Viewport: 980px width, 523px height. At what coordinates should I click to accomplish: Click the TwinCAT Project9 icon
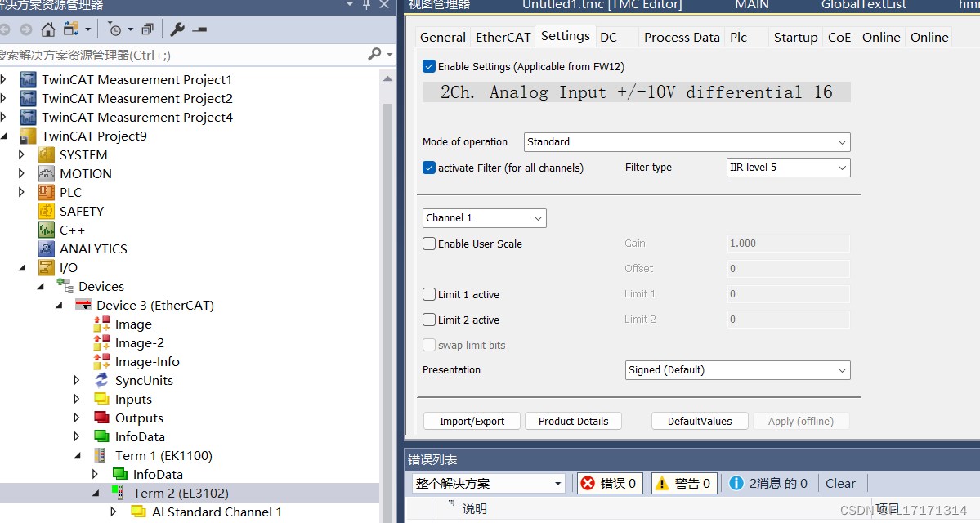tap(28, 136)
